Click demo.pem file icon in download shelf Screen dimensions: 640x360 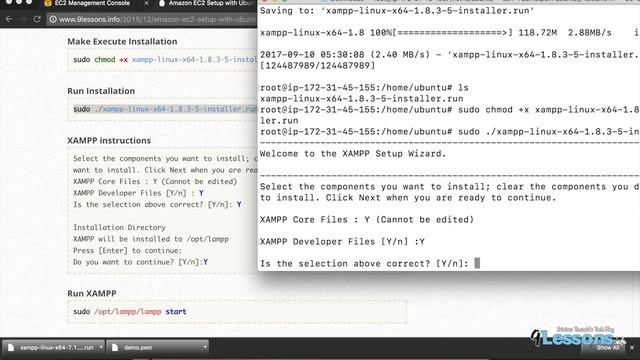tap(115, 348)
